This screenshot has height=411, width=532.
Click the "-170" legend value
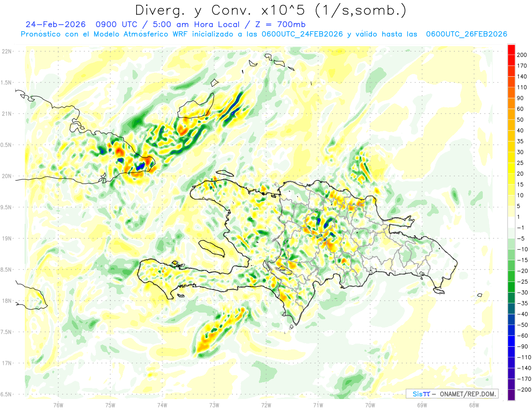[x=523, y=379]
